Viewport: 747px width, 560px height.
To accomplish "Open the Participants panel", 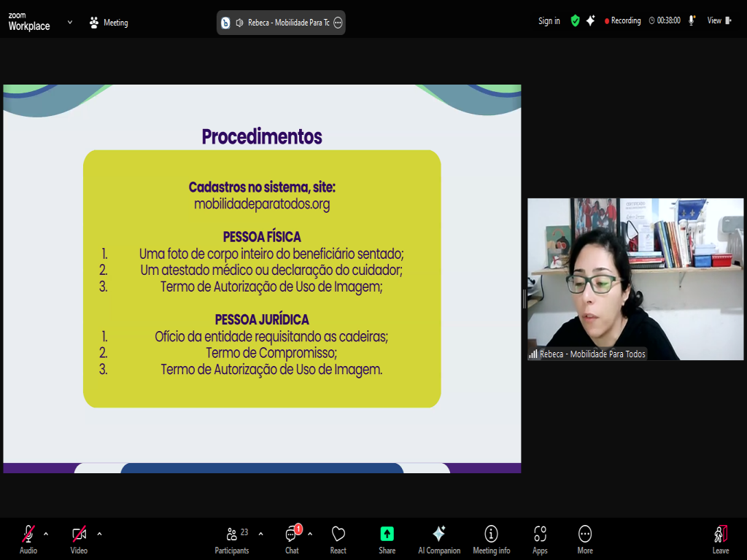I will 231,538.
